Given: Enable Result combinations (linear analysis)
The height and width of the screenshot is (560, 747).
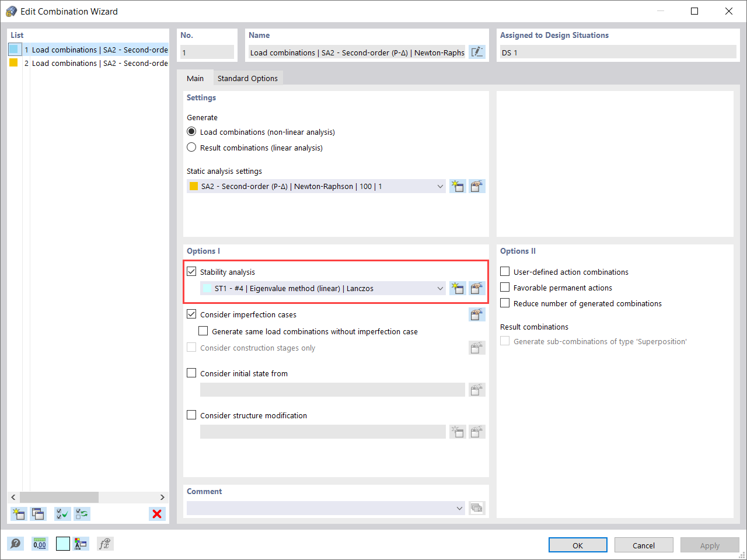Looking at the screenshot, I should (191, 147).
